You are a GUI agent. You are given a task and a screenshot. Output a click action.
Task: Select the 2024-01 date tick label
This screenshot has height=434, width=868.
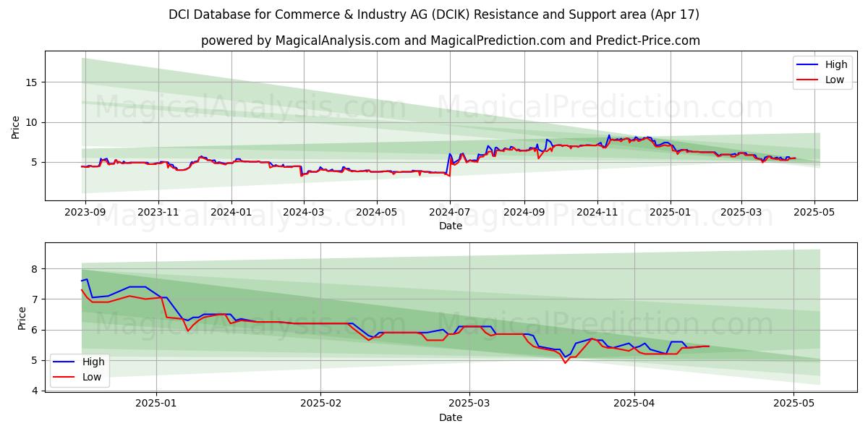tap(231, 212)
